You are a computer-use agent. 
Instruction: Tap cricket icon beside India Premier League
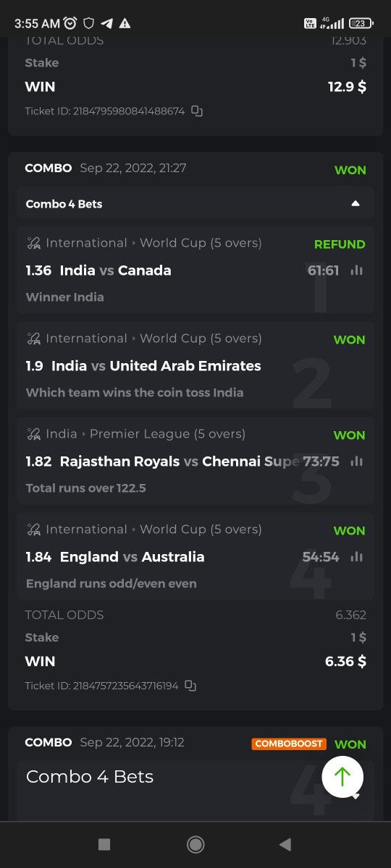[33, 434]
